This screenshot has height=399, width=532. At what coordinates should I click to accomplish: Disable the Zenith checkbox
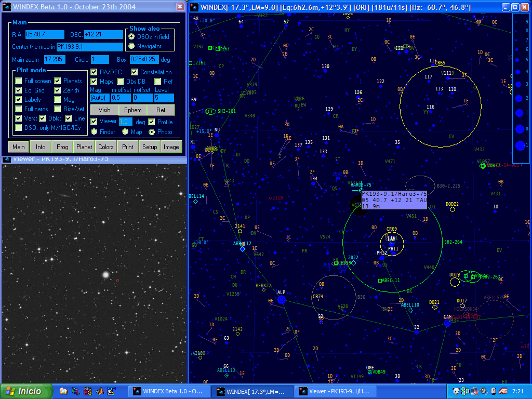pos(58,90)
